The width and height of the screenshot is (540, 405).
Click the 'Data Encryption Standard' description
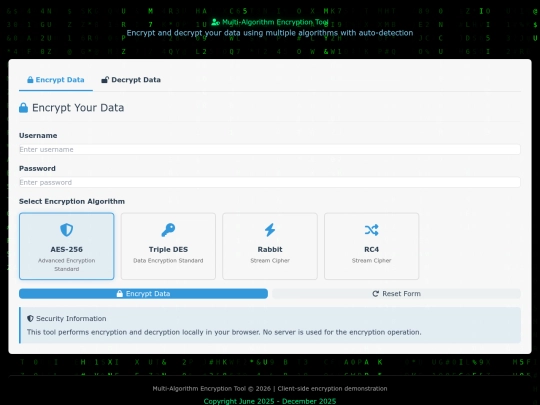pyautogui.click(x=168, y=261)
